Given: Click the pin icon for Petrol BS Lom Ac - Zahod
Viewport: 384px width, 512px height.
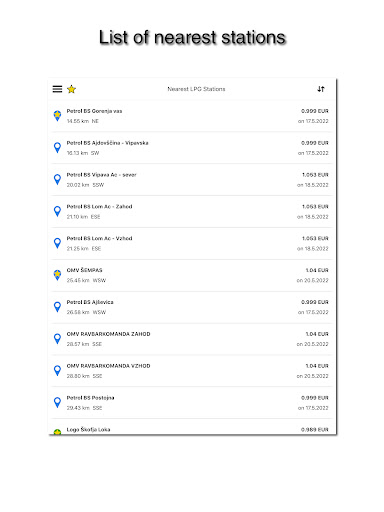Looking at the screenshot, I should [x=57, y=211].
